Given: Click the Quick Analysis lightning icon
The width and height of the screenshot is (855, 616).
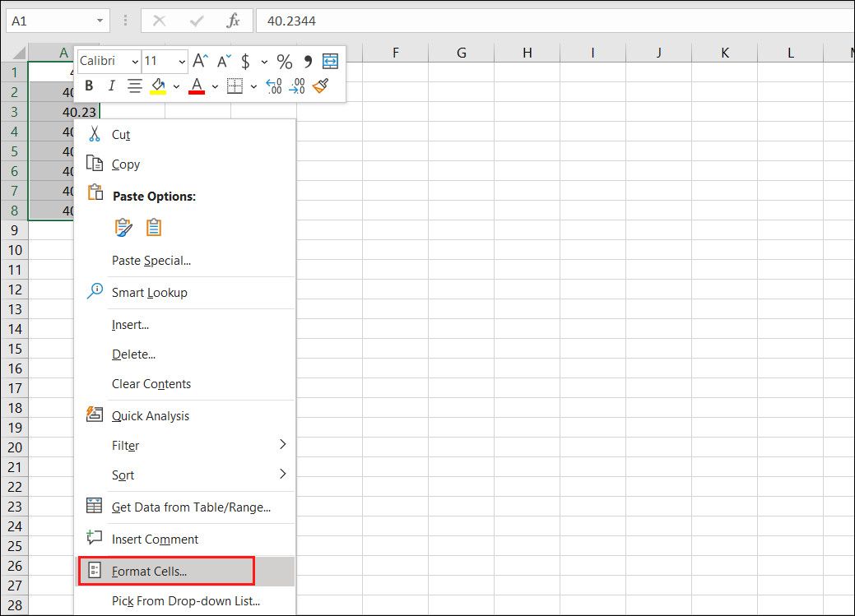Looking at the screenshot, I should [95, 415].
